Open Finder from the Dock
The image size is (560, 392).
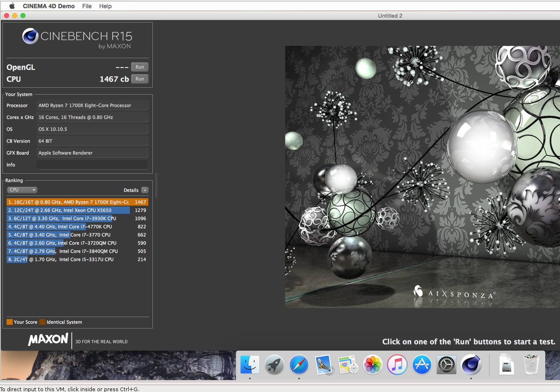click(249, 365)
